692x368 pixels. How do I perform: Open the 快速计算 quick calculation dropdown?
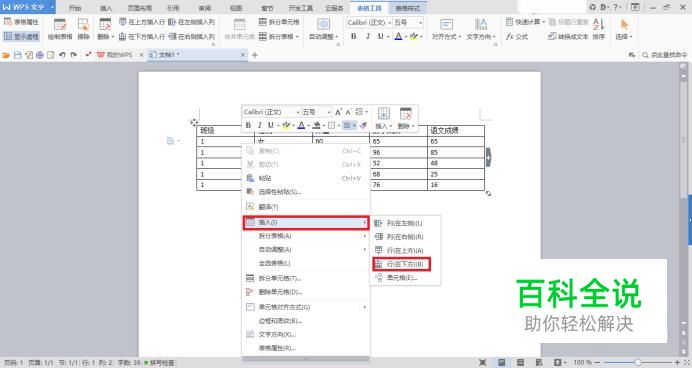tap(525, 22)
